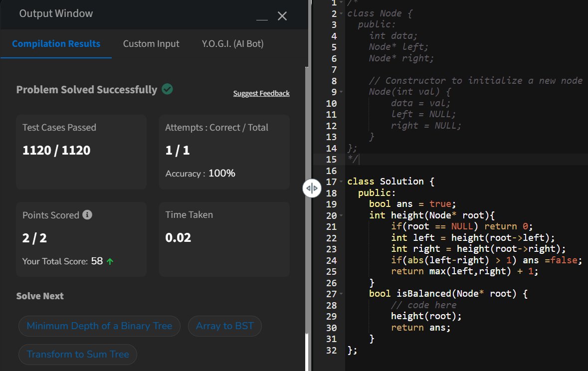Open the Points Scored info icon
Viewport: 588px width, 371px height.
click(87, 214)
